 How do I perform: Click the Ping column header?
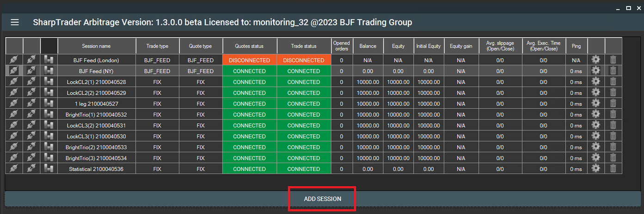[576, 46]
